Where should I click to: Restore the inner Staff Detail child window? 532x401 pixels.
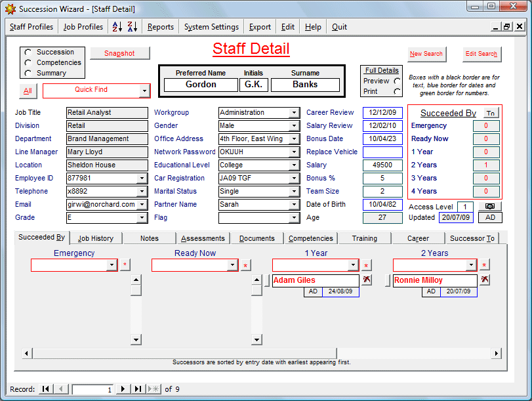(507, 26)
